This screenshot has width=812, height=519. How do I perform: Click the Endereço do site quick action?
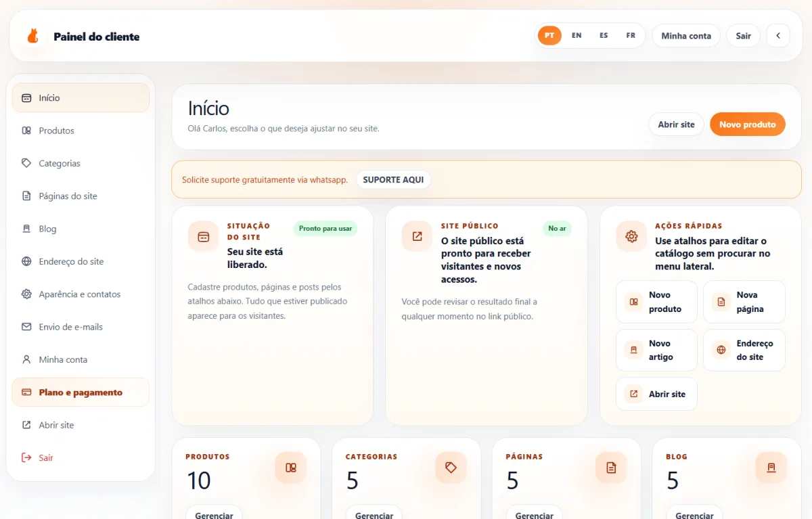point(744,350)
